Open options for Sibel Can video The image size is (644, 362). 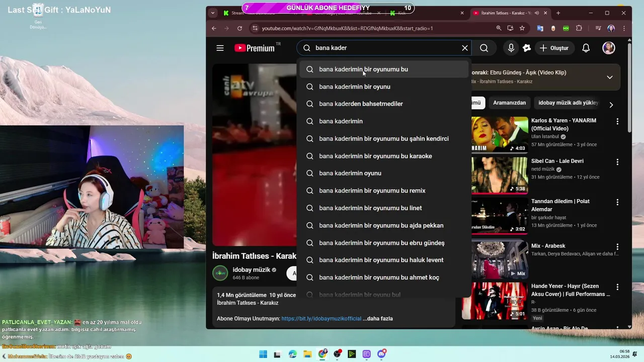click(617, 162)
